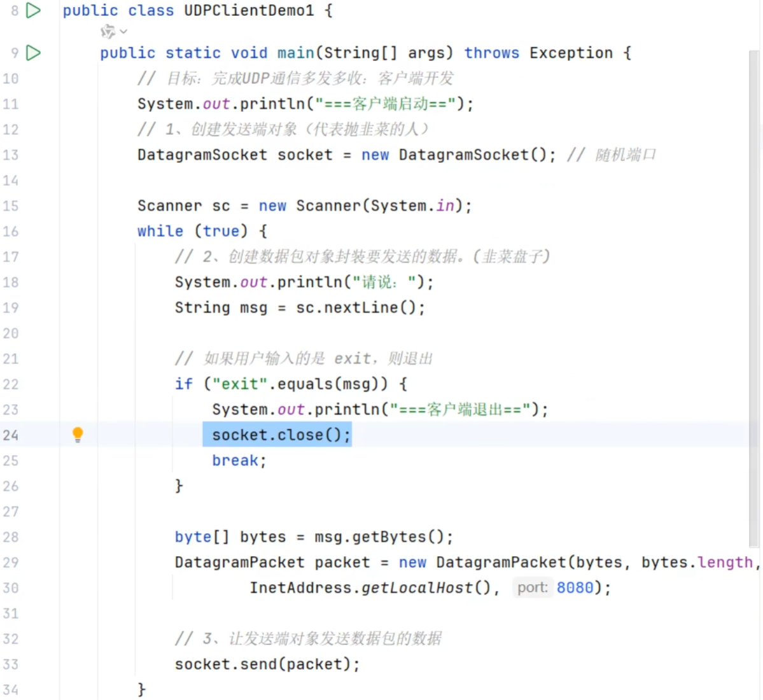This screenshot has width=763, height=700.
Task: Click the 'port:' parameter hint on line 30
Action: (x=533, y=587)
